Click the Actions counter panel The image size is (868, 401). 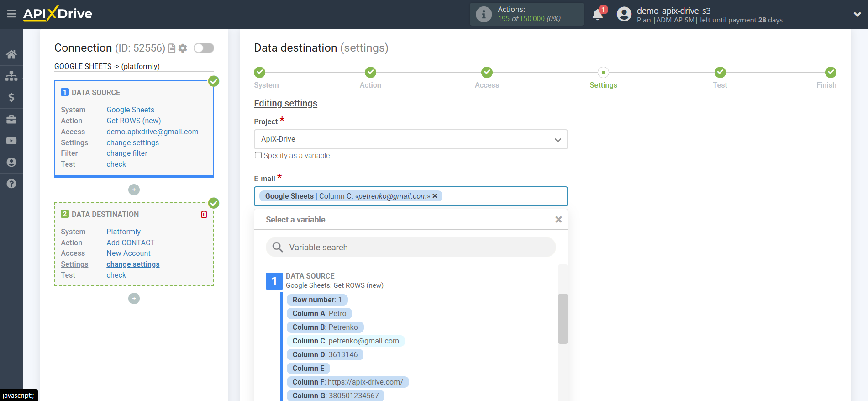[x=526, y=14]
